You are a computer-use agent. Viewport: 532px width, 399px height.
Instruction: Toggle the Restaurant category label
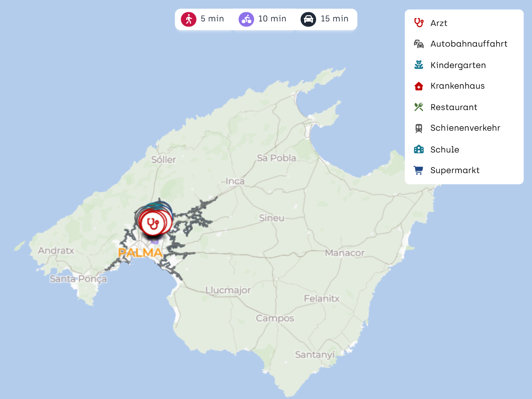[x=454, y=107]
